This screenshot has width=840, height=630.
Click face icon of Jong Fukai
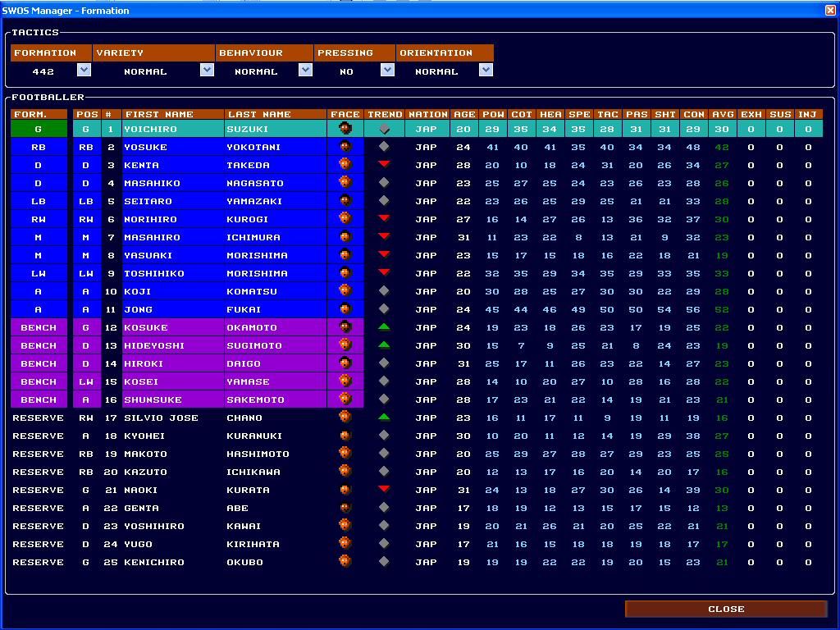[345, 309]
